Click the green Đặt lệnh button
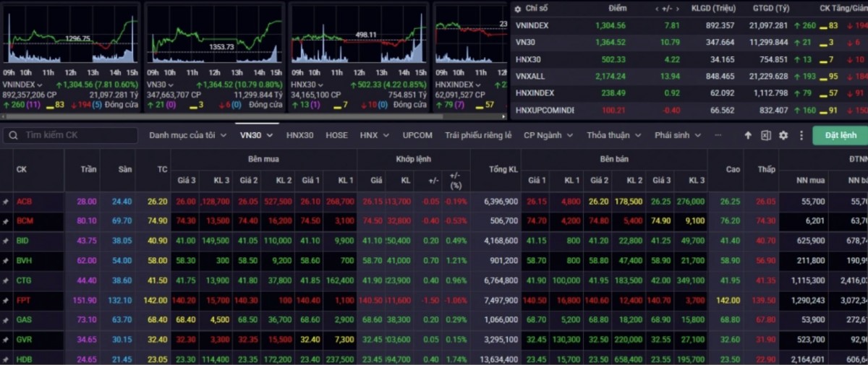The height and width of the screenshot is (365, 868). 839,135
